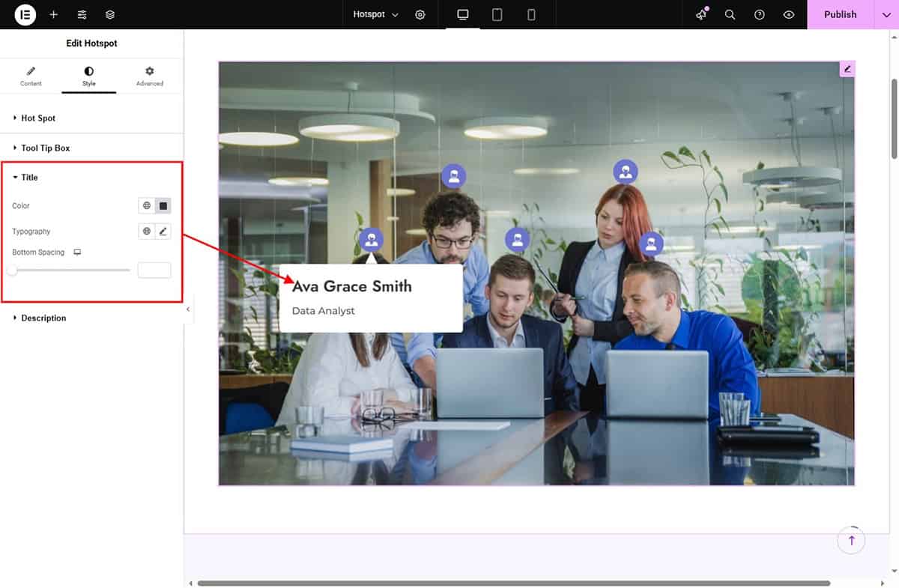Viewport: 899px width, 588px height.
Task: Open the Title color swatch picker
Action: (163, 205)
